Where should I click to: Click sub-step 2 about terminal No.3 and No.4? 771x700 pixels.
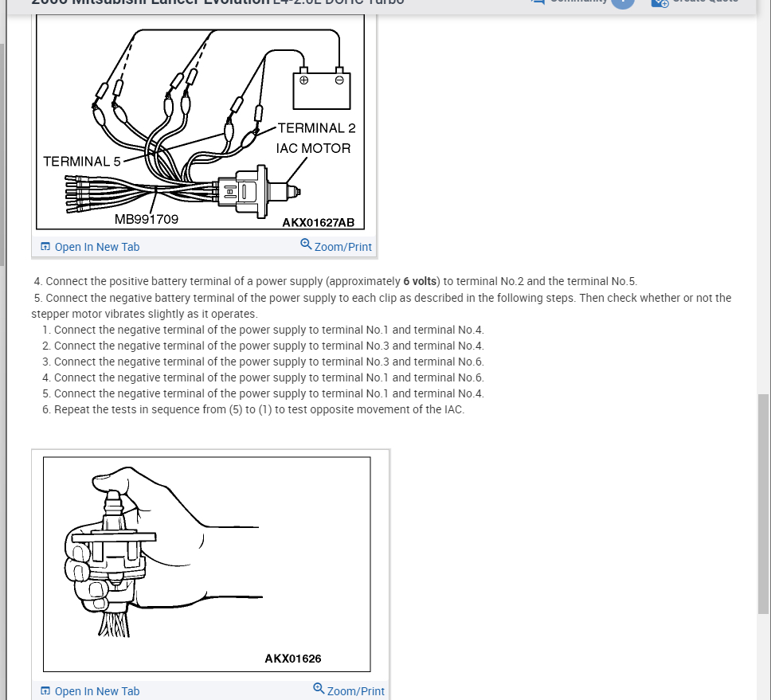[263, 346]
